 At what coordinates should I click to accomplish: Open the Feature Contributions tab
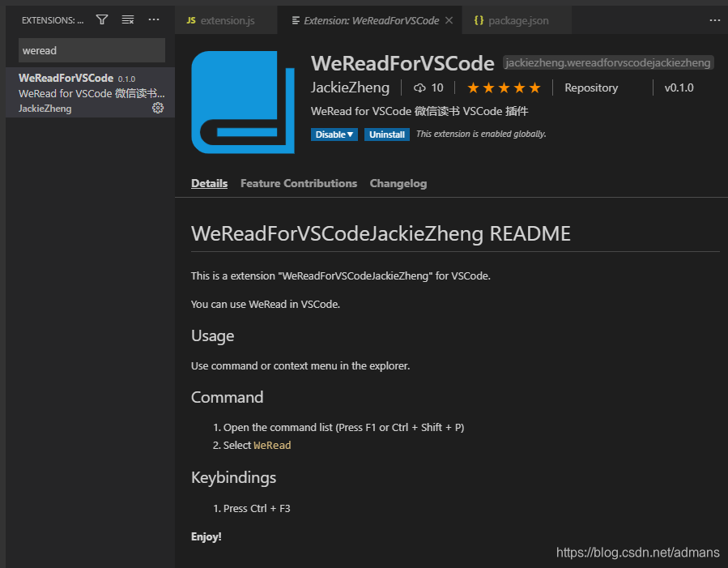pyautogui.click(x=299, y=183)
